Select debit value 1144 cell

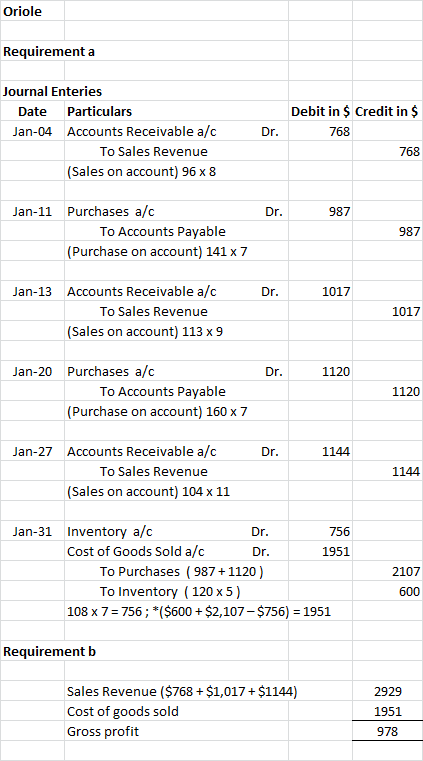coord(320,451)
